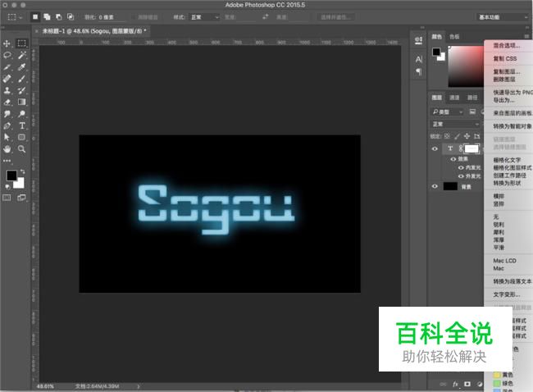Select the Hand tool
Viewport: 533px width, 392px height.
tap(7, 149)
